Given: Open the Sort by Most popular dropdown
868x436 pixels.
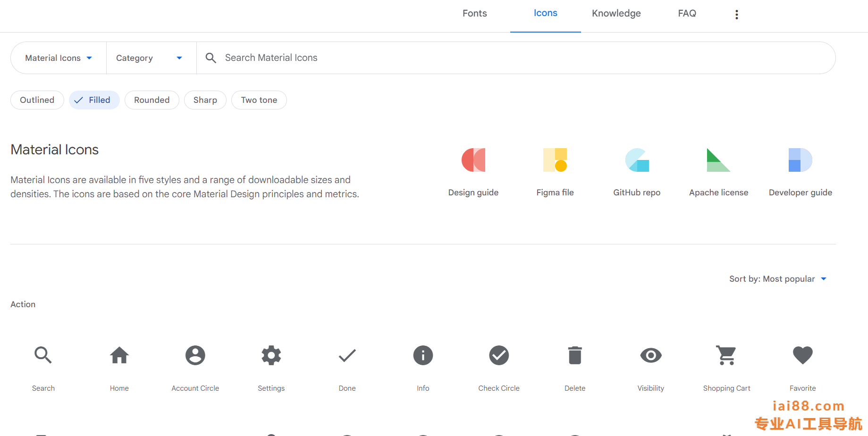Looking at the screenshot, I should point(778,279).
